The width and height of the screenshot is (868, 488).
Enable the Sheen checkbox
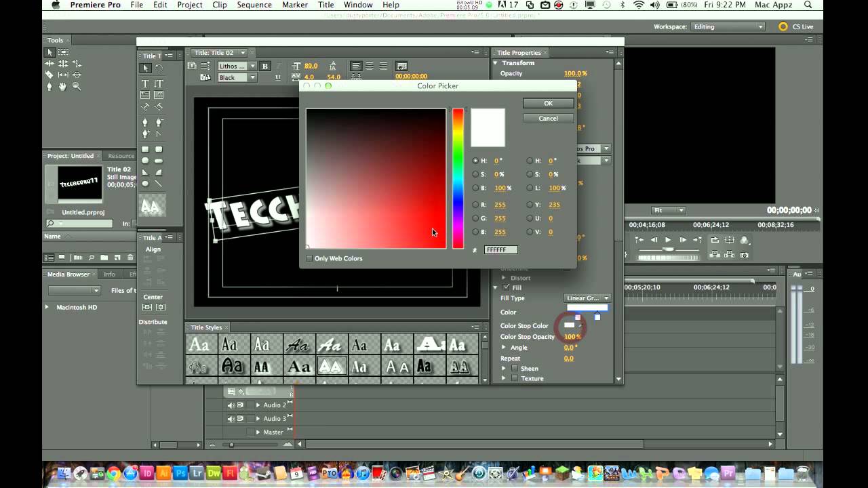point(515,369)
